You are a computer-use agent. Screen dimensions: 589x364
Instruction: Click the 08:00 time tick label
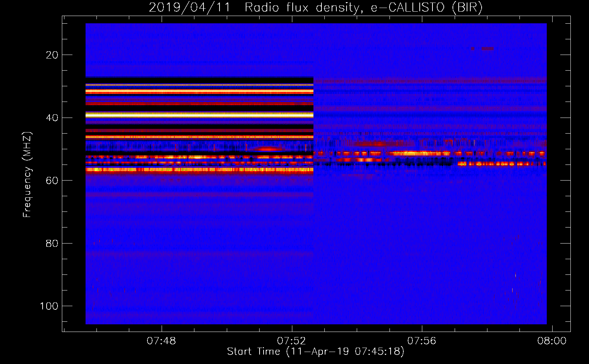click(x=552, y=341)
